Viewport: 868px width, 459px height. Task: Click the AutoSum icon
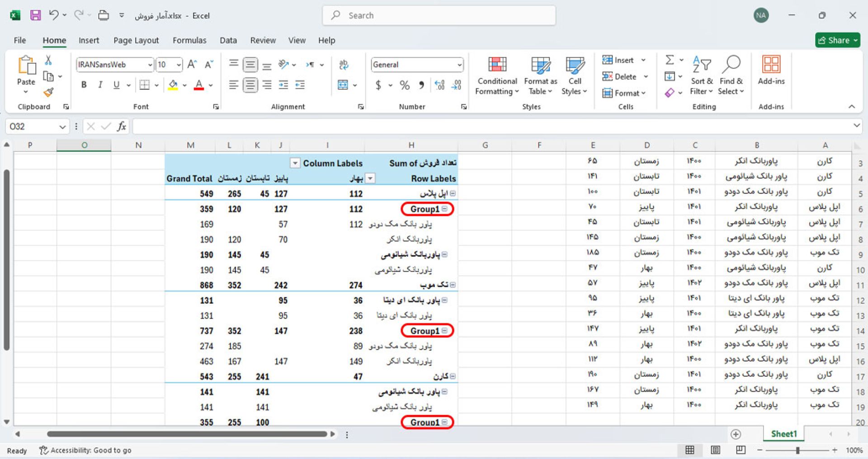tap(670, 59)
